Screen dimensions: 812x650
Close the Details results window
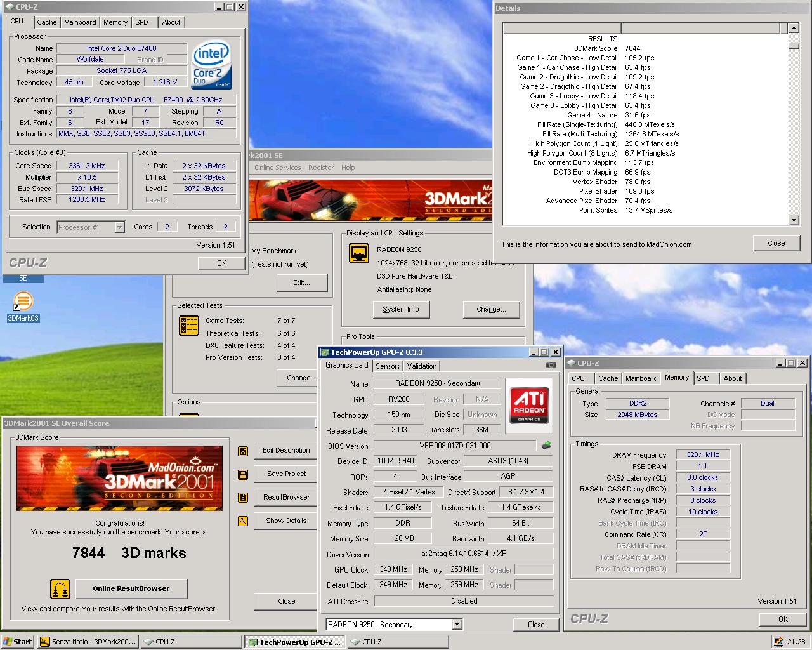pos(776,244)
